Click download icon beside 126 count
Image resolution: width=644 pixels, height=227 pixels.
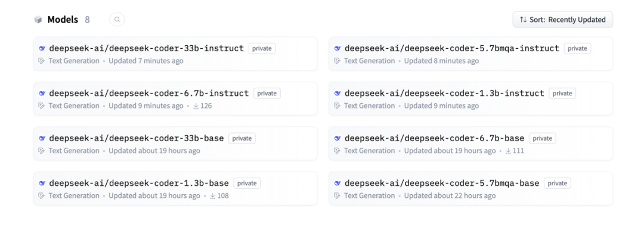(x=196, y=106)
